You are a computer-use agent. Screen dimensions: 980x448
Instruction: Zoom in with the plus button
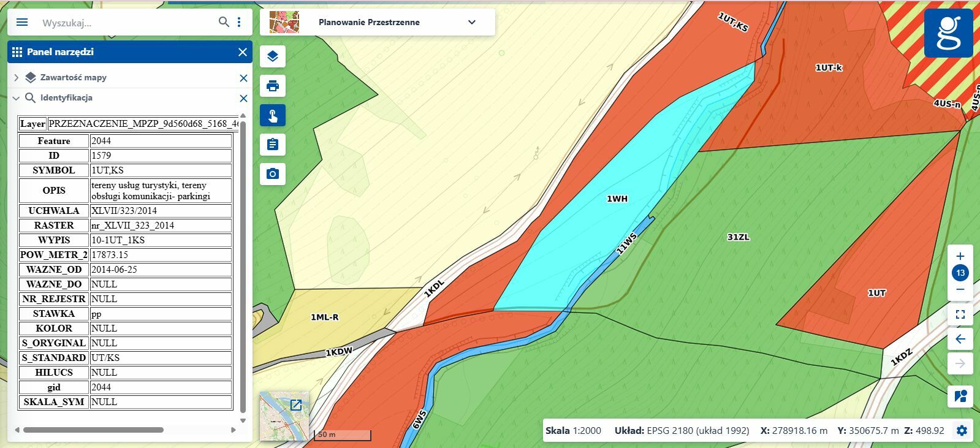pos(960,256)
